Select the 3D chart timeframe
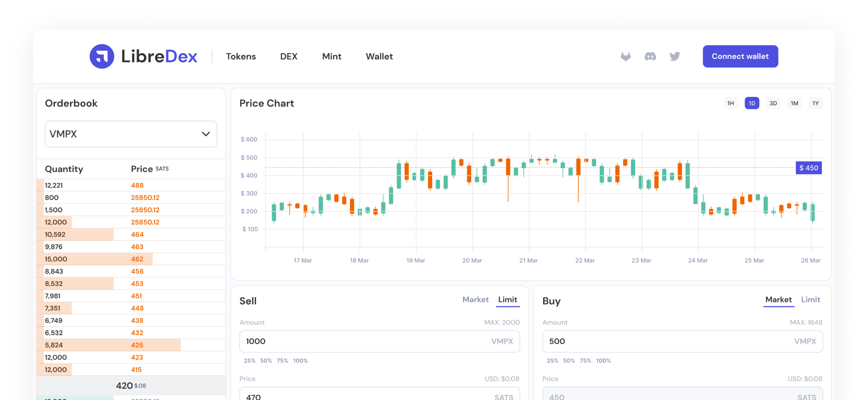868x400 pixels. (x=773, y=103)
